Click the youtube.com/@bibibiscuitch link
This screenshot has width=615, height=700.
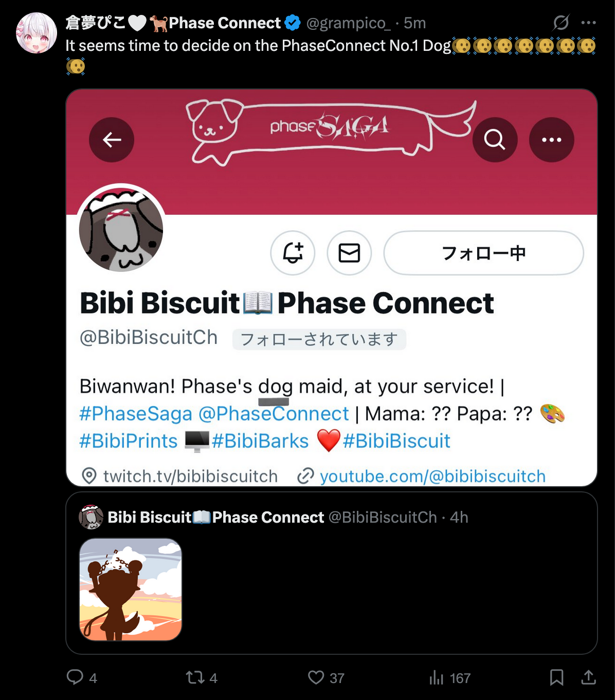coord(432,476)
